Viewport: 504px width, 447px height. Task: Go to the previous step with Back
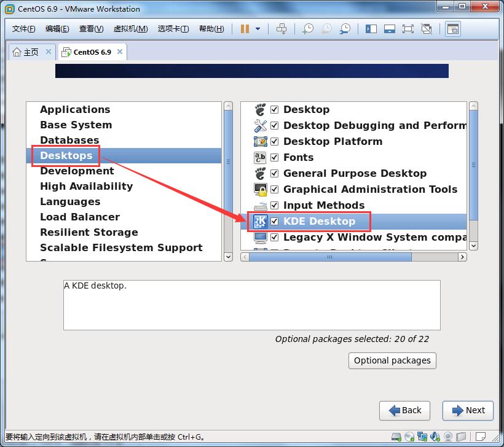tap(404, 410)
